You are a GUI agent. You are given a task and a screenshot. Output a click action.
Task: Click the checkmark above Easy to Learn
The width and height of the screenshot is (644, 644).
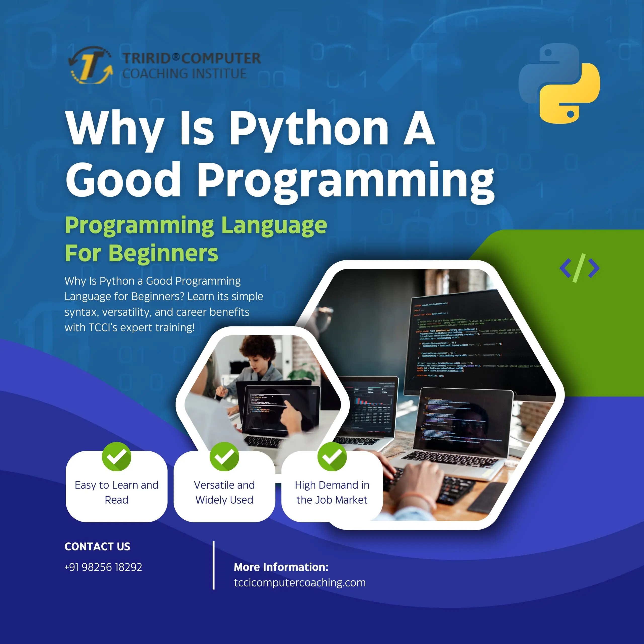tap(116, 456)
